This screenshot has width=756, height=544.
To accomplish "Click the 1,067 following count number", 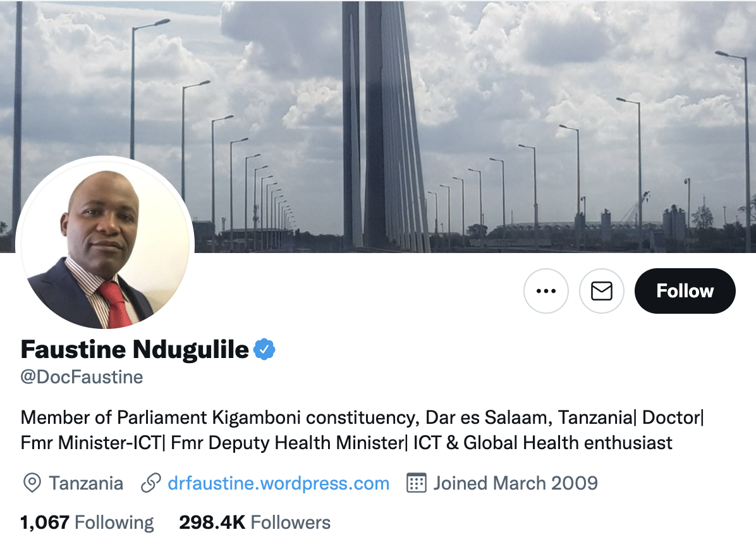I will coord(45,522).
